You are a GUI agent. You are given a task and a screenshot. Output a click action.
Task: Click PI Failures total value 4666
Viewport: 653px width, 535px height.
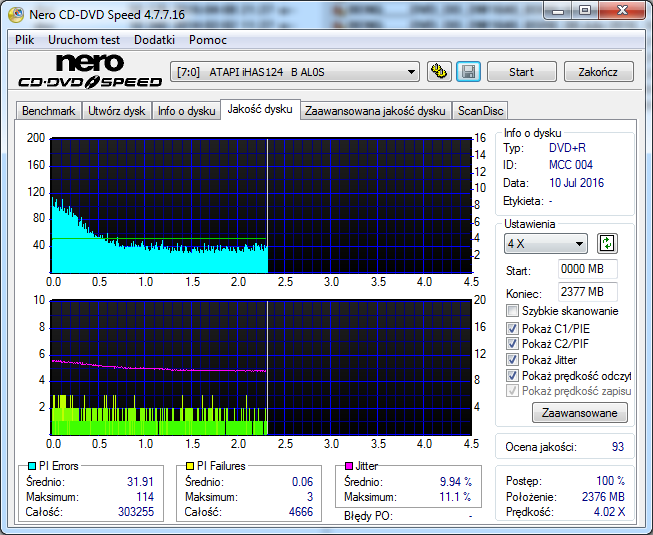coord(301,512)
